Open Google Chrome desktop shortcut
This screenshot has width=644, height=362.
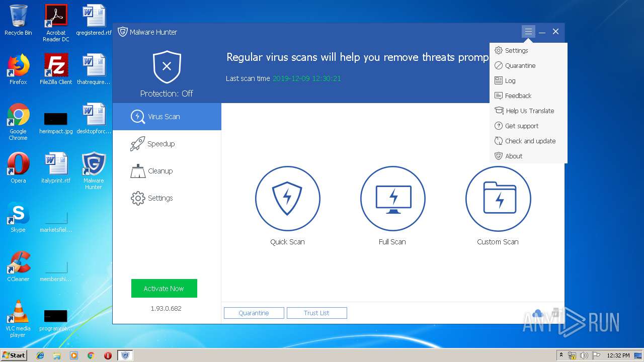18,122
